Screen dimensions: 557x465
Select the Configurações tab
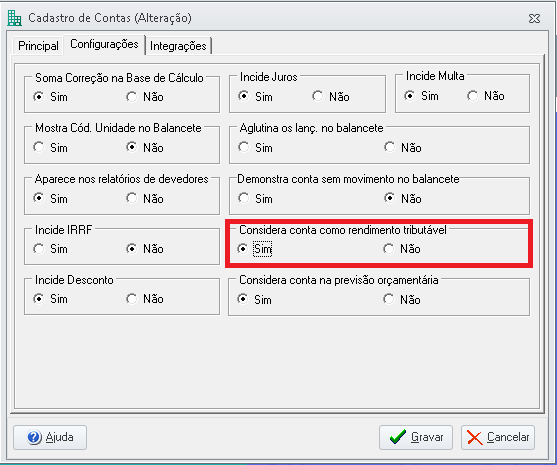[x=104, y=44]
